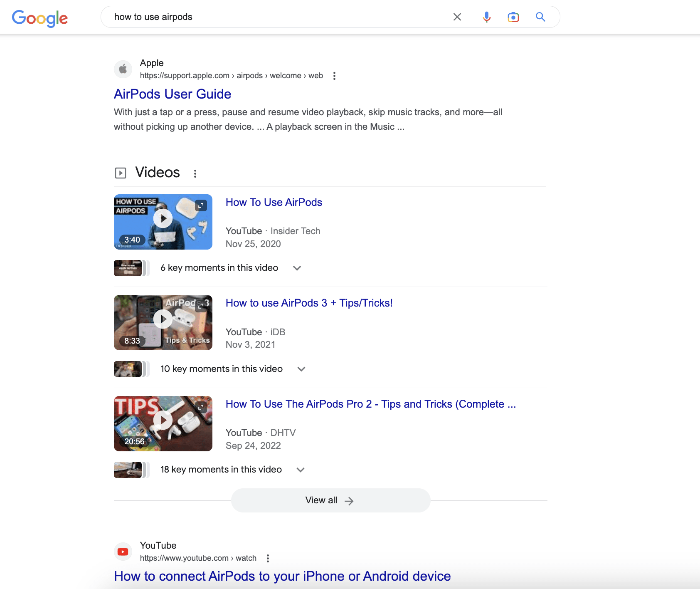Click the 3:40 duration badge
700x589 pixels.
(x=132, y=240)
